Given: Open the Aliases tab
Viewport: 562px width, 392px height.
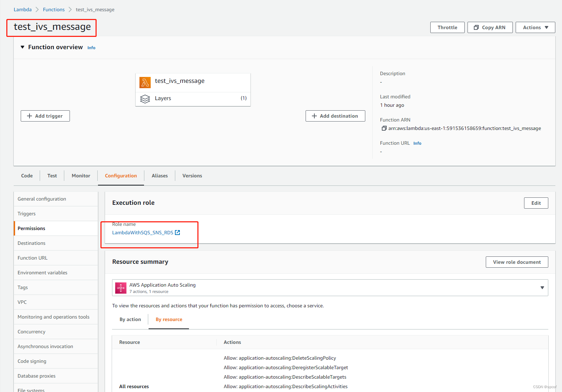Looking at the screenshot, I should pyautogui.click(x=160, y=176).
